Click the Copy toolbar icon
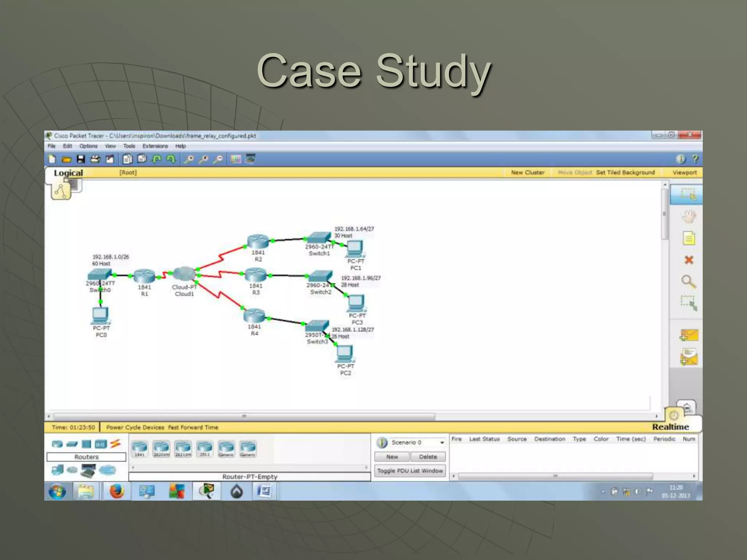 127,159
